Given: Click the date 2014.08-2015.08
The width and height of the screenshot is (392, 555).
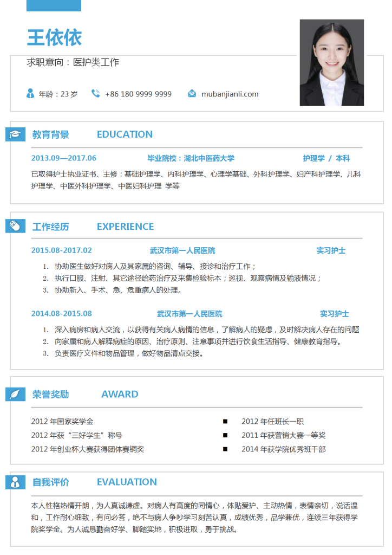Looking at the screenshot, I should 62,314.
